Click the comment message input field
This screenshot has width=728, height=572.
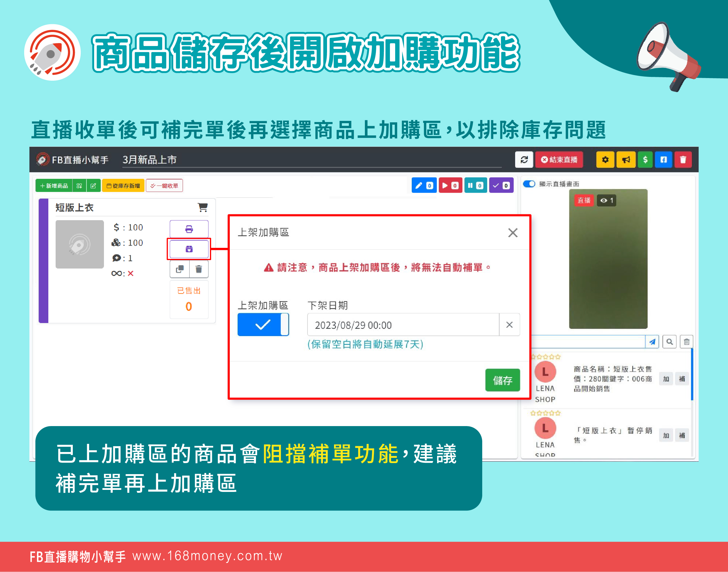click(588, 342)
